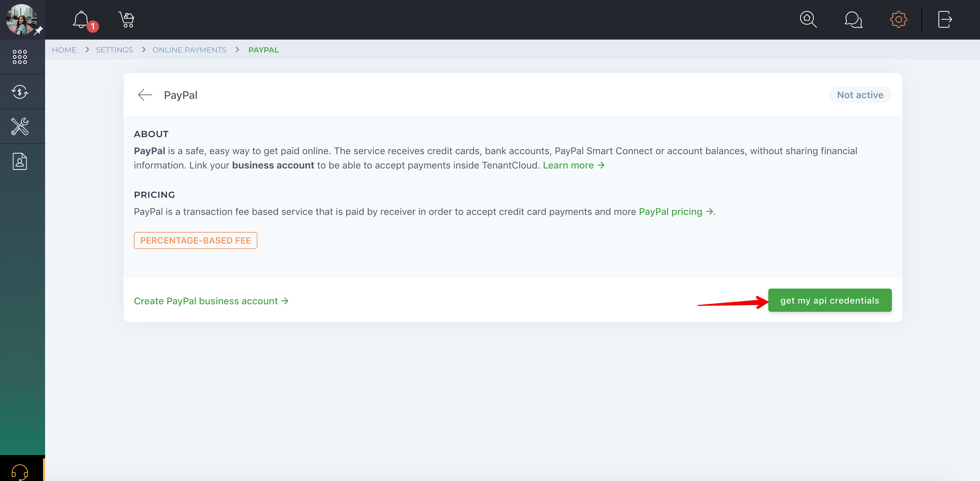This screenshot has width=980, height=481.
Task: Click the PRICING section heading
Action: tap(154, 195)
